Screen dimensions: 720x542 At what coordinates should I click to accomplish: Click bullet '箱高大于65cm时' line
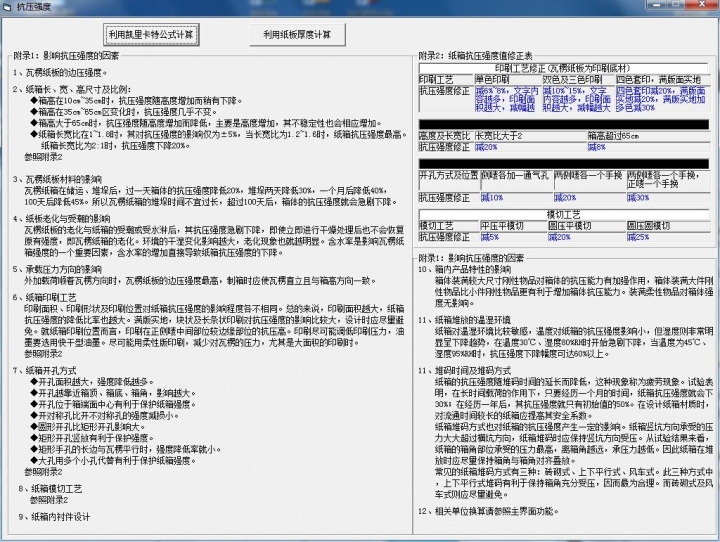click(206, 123)
